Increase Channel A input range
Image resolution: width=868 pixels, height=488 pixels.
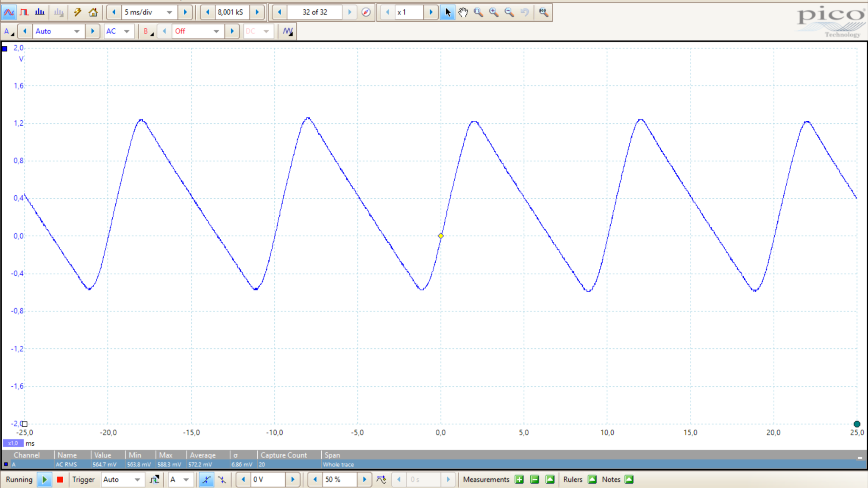(92, 31)
